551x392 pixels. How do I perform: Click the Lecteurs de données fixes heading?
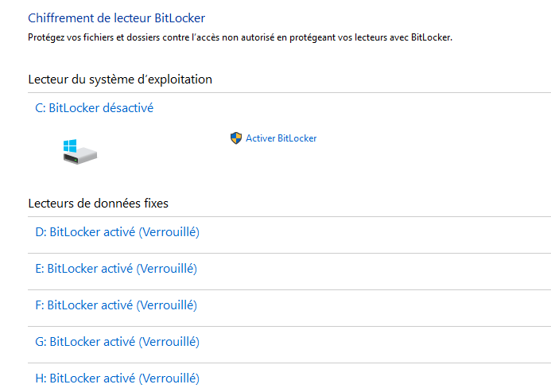[x=98, y=204]
